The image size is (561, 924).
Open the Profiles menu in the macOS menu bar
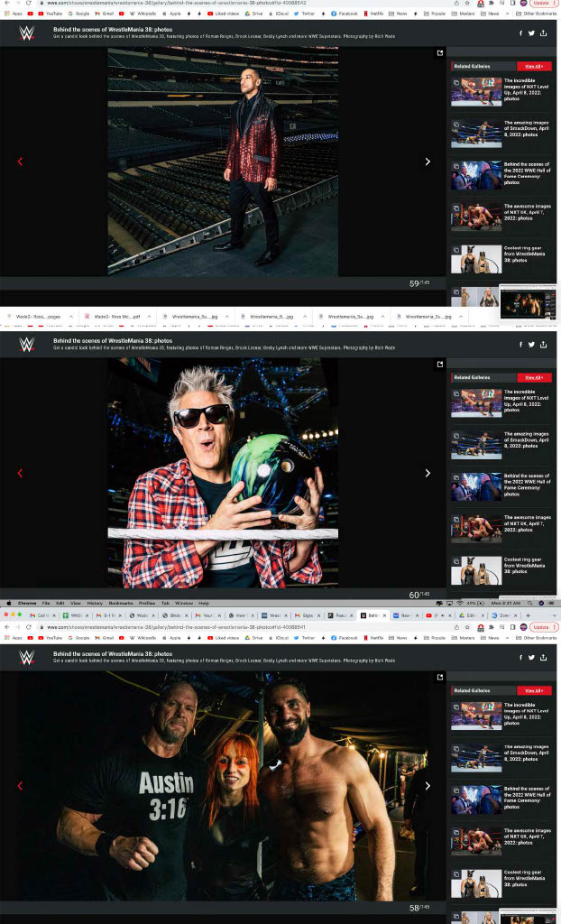(x=147, y=604)
